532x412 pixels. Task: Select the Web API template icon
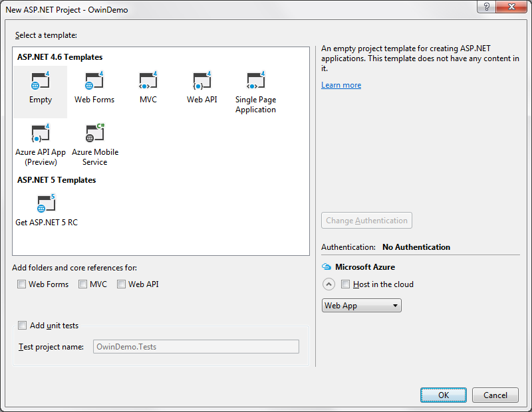coord(202,80)
